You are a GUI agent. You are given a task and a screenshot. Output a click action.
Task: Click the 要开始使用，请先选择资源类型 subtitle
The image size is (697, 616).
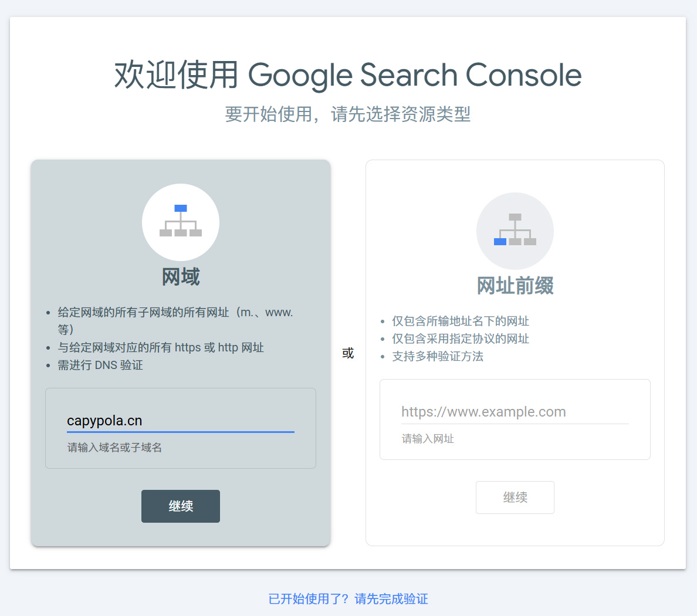coord(348,114)
